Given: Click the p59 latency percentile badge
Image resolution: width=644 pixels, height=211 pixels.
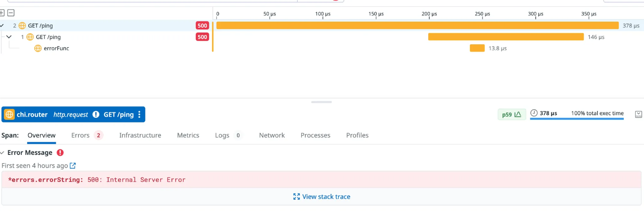Looking at the screenshot, I should pos(512,114).
